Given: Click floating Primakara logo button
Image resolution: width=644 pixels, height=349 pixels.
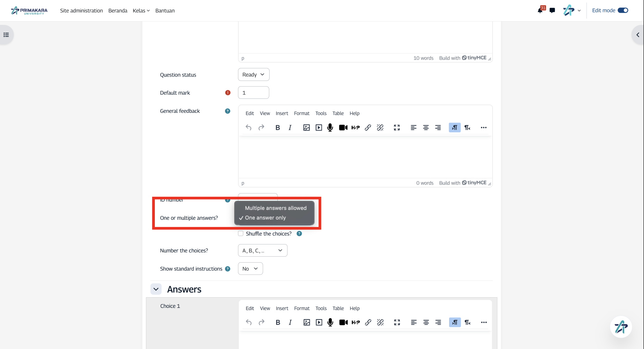Looking at the screenshot, I should tap(621, 327).
